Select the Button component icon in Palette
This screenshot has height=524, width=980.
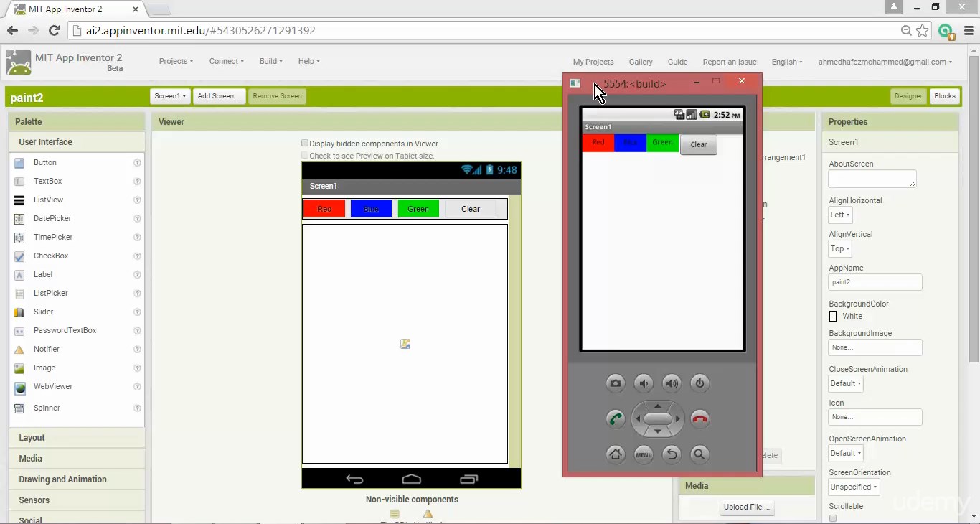[19, 163]
